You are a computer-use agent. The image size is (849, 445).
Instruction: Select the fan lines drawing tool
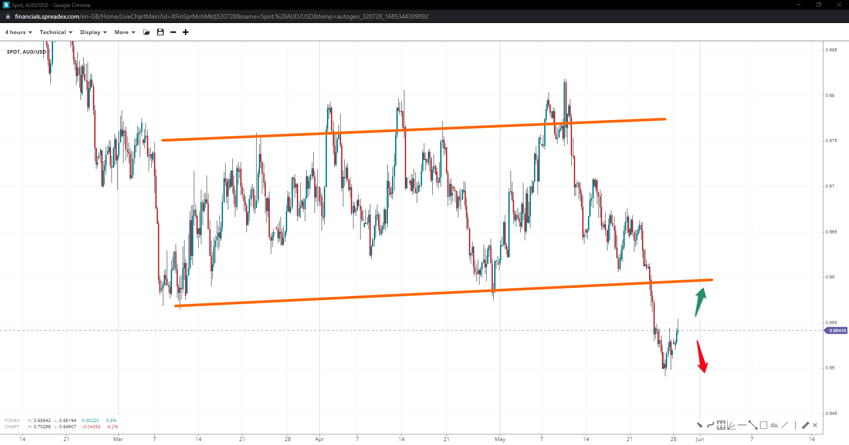731,425
